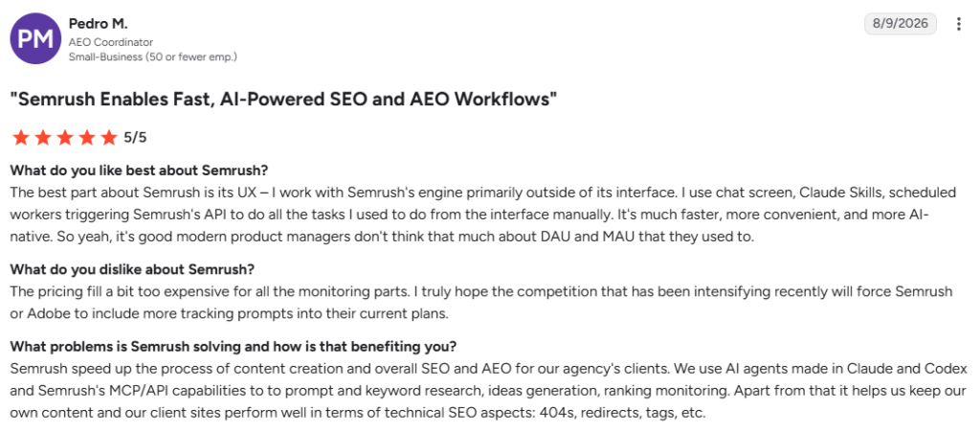980x432 pixels.
Task: Select the first rating star
Action: click(x=21, y=138)
